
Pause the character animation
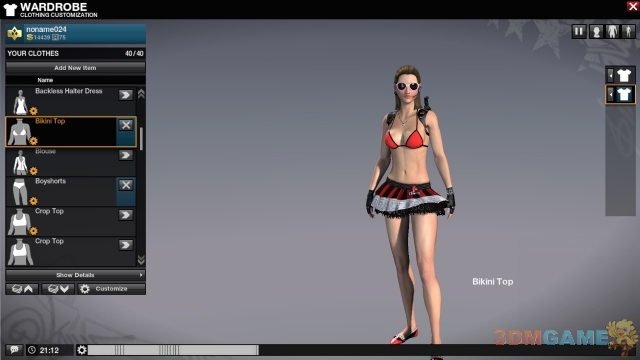(579, 31)
